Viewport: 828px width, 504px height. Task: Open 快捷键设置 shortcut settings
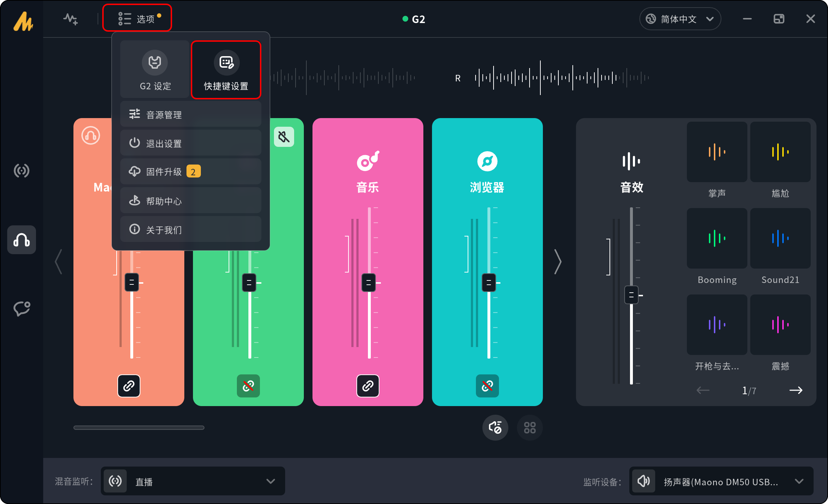[x=226, y=69]
